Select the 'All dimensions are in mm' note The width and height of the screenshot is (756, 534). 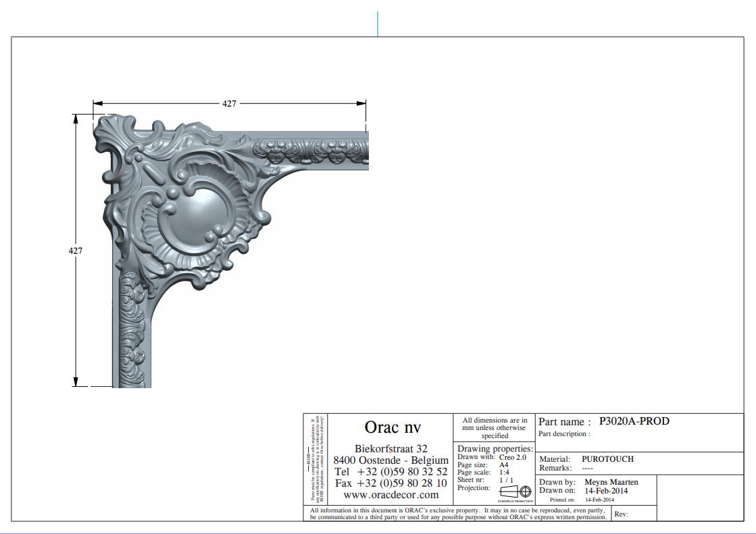point(495,428)
